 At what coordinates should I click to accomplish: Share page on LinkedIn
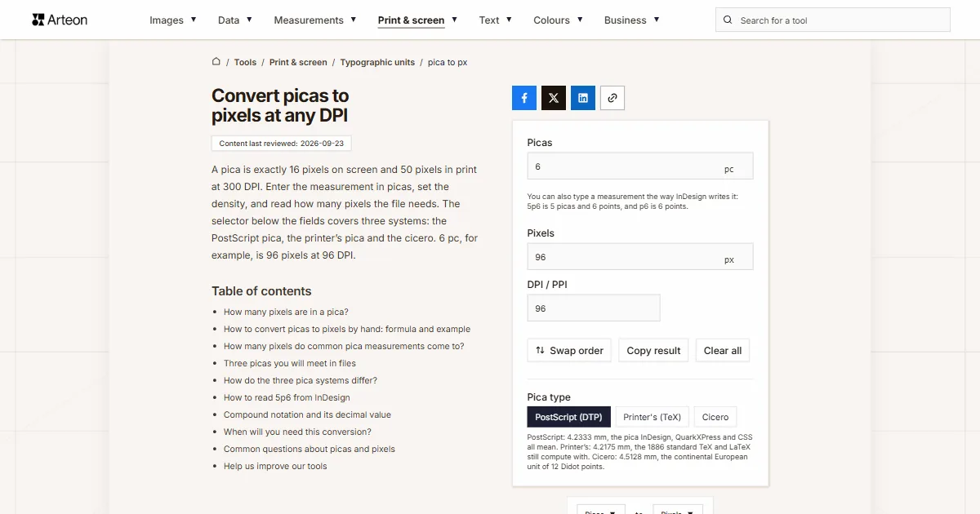[x=583, y=98]
